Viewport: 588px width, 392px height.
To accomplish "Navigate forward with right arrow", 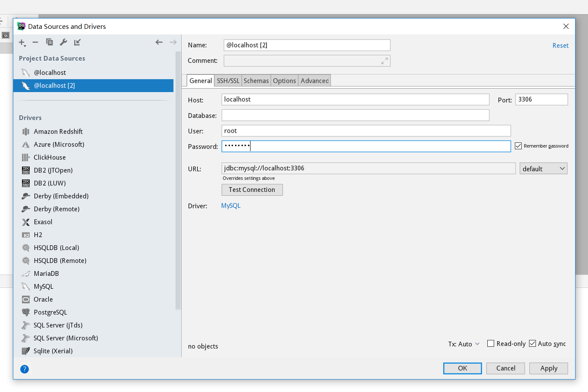I will pyautogui.click(x=173, y=42).
